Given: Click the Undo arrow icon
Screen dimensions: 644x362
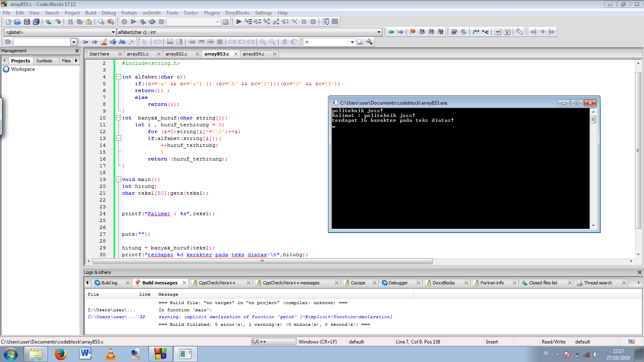Looking at the screenshot, I should pos(48,22).
